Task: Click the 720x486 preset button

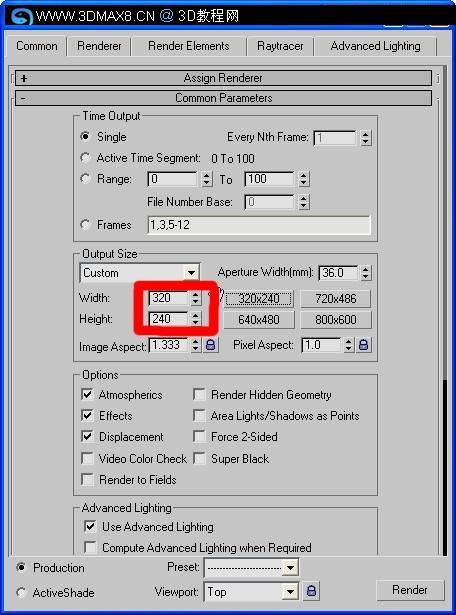Action: pos(336,299)
